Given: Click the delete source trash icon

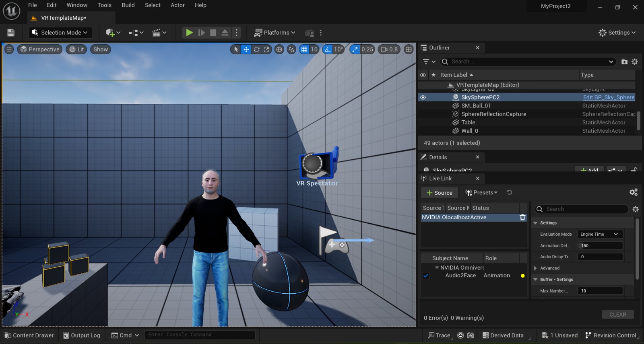Looking at the screenshot, I should (x=522, y=217).
